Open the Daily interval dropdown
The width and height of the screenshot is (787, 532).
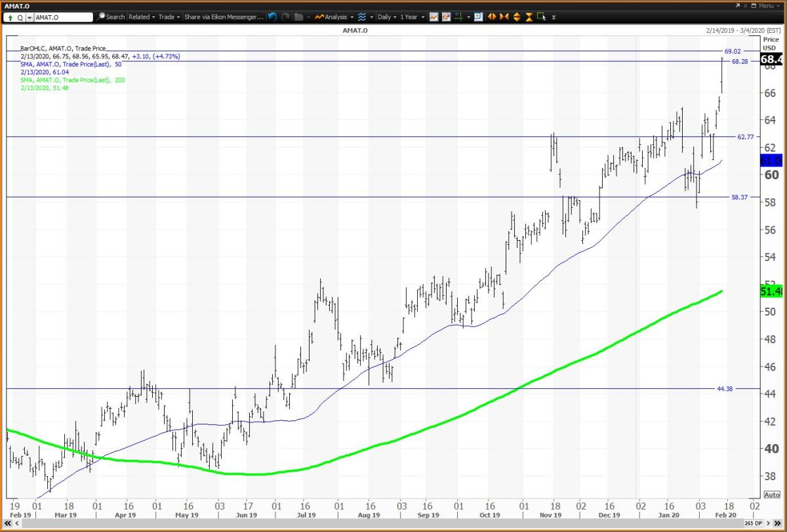(386, 17)
